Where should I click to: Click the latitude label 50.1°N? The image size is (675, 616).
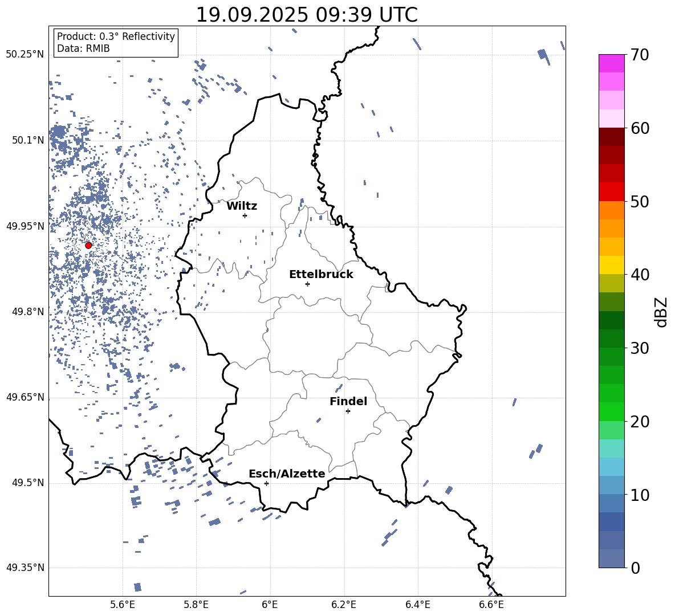(x=28, y=140)
